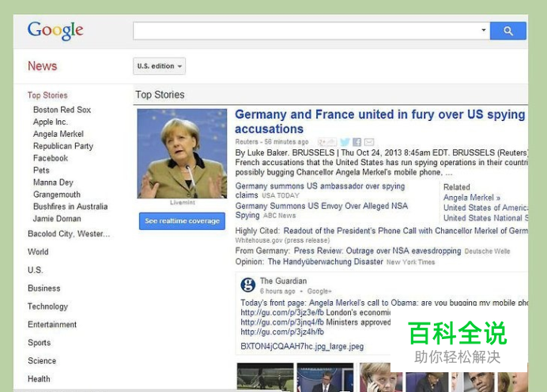Open the Manna Dey topic
Viewport: 547px width, 392px height.
click(53, 183)
